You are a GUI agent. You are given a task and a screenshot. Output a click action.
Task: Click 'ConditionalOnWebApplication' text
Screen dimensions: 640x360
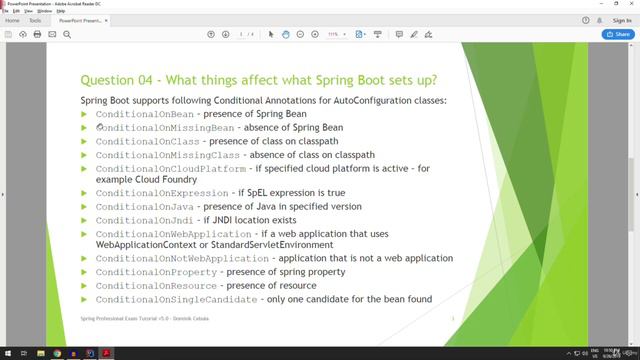coord(174,234)
